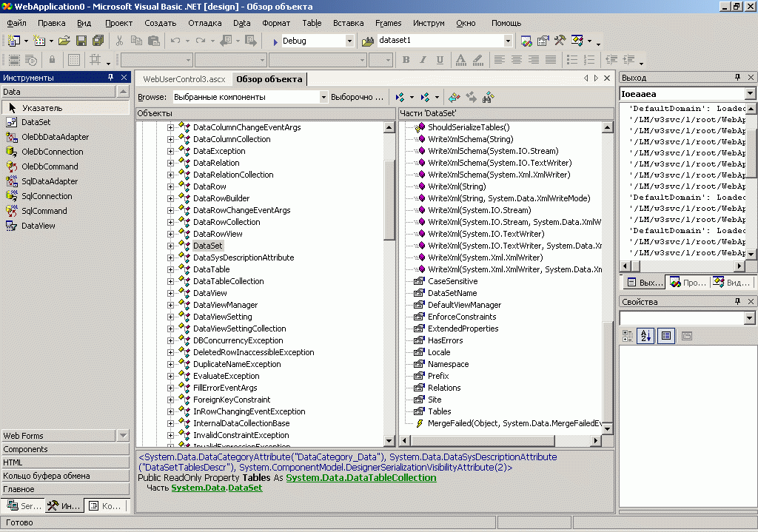
Task: Click the Save icon in toolbar
Action: coord(81,41)
